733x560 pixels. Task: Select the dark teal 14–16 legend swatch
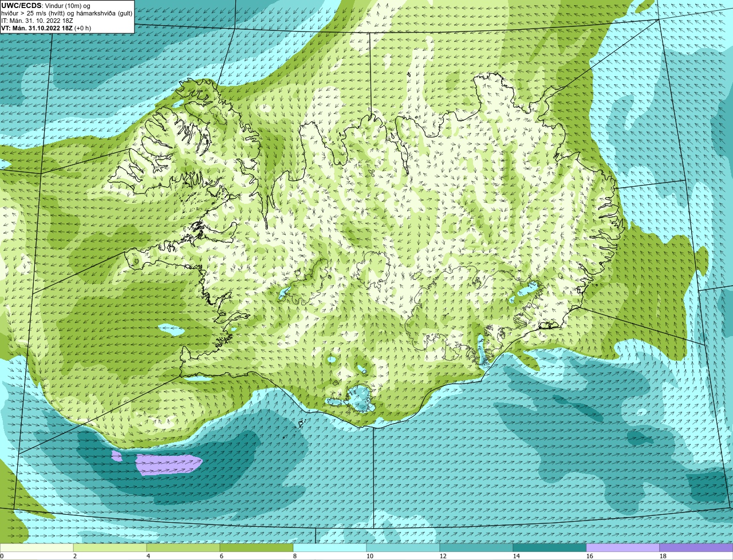(550, 548)
